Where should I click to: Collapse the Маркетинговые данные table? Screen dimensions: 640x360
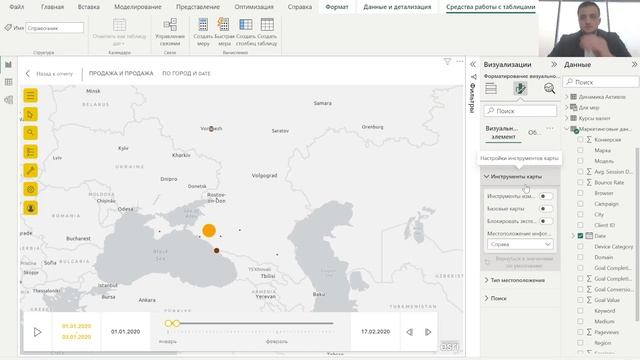pyautogui.click(x=567, y=129)
